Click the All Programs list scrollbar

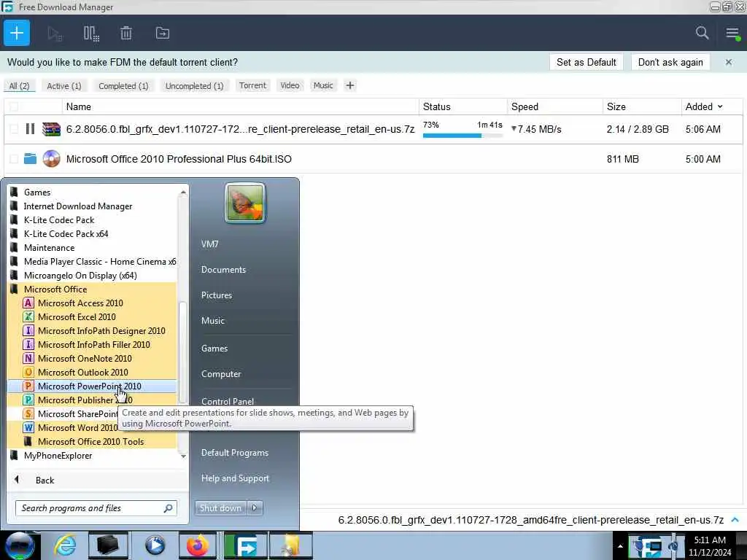(183, 351)
